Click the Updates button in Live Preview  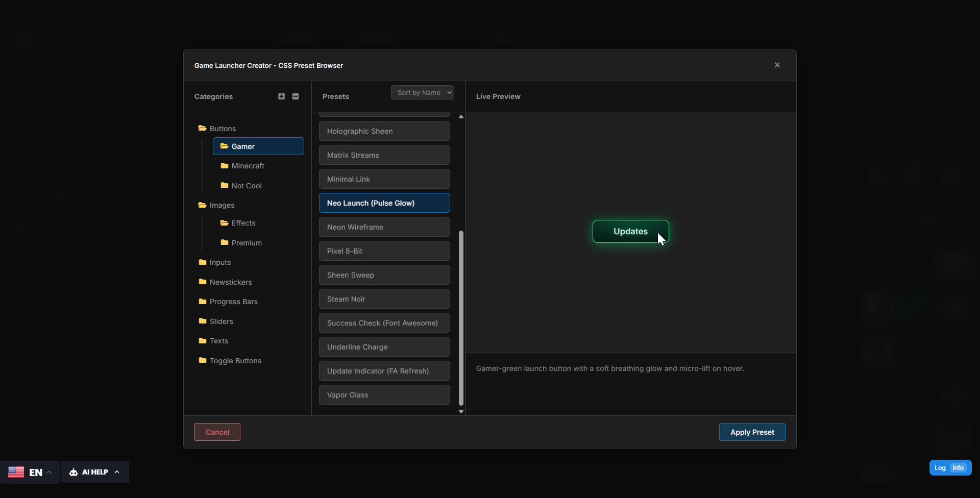click(x=630, y=231)
